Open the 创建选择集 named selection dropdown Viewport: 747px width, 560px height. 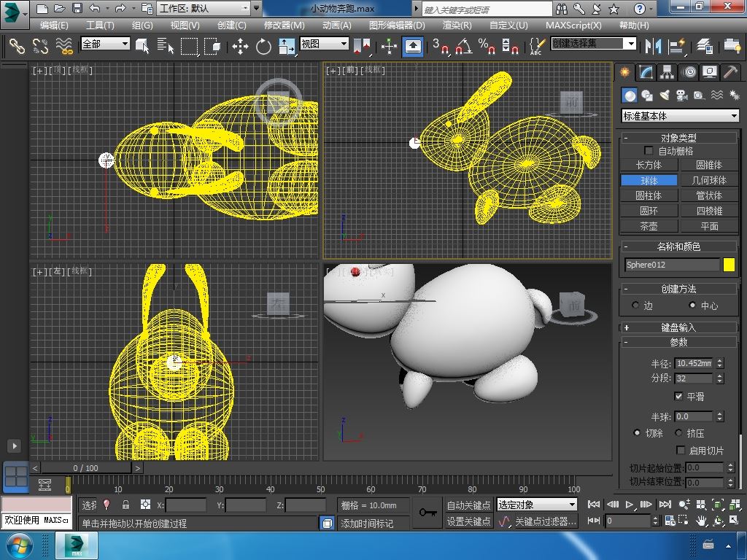[x=594, y=44]
